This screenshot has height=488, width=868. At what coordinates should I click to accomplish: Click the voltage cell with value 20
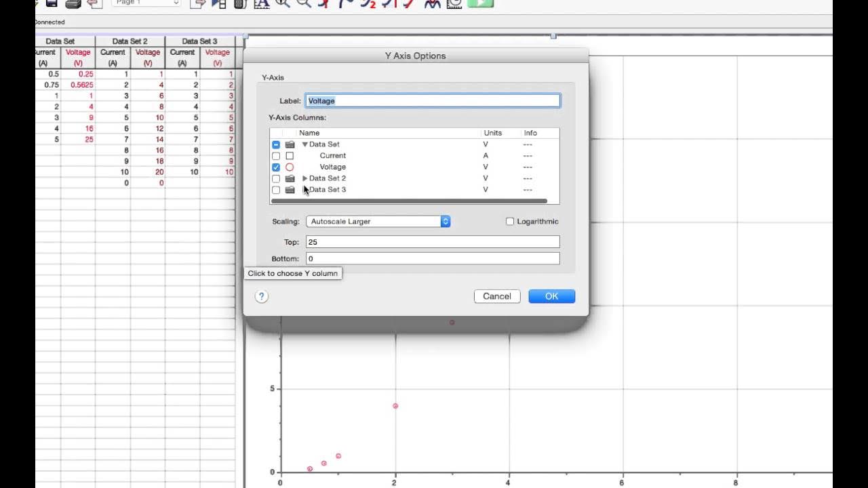148,172
